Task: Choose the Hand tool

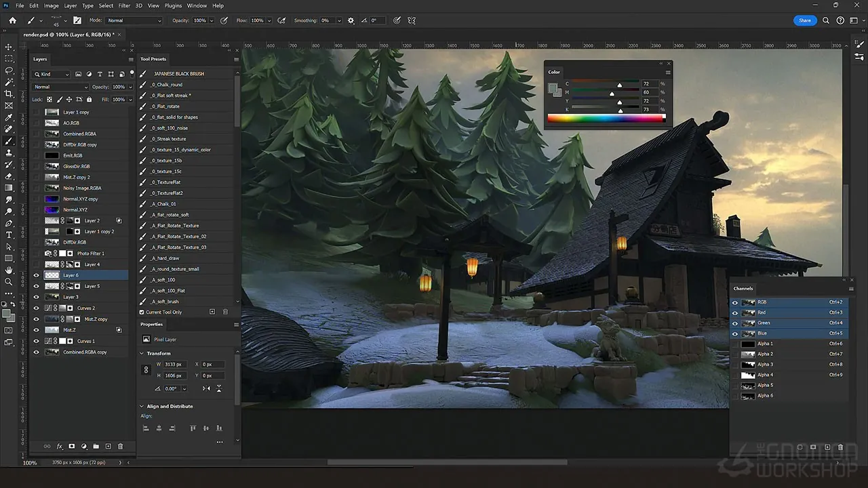Action: (9, 270)
